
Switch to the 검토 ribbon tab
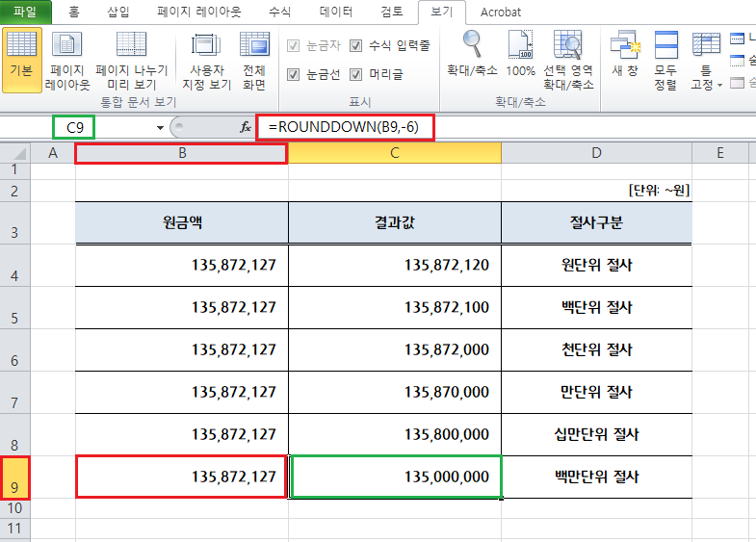[392, 12]
